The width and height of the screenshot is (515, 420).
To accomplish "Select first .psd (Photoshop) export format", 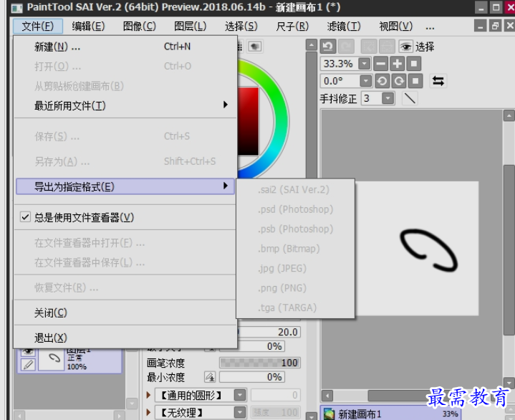I will click(x=295, y=209).
